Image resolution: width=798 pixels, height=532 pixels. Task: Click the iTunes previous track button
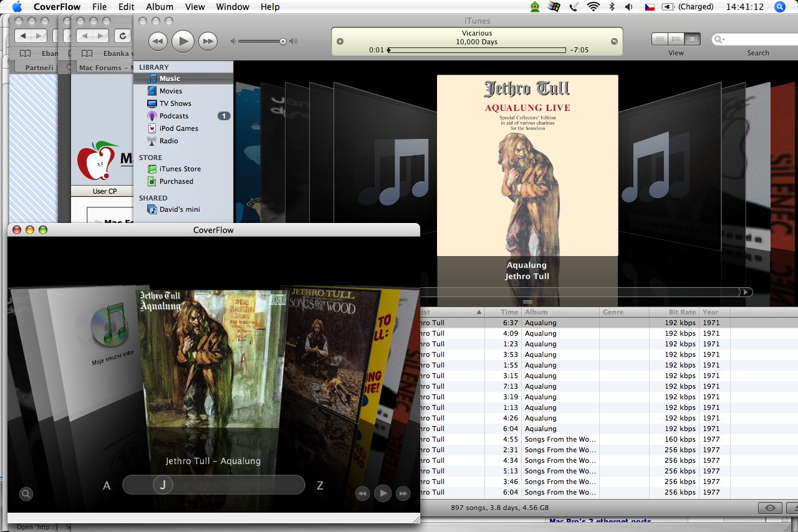click(x=158, y=41)
